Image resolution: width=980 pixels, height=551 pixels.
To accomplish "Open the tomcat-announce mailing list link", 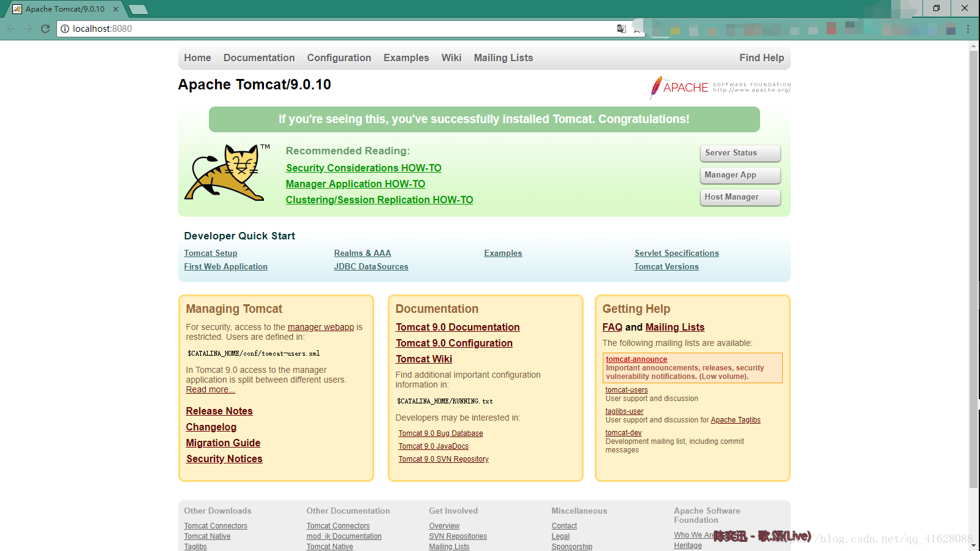I will (636, 359).
